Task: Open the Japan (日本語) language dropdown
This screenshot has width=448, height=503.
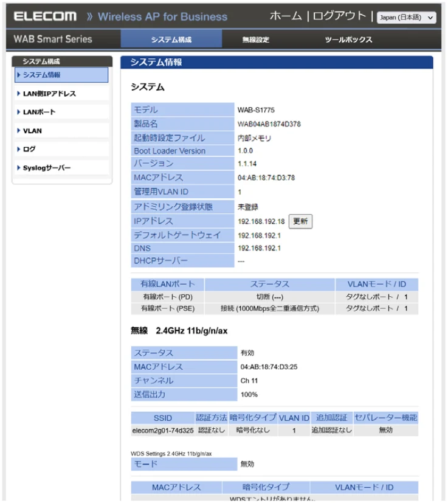Action: click(x=406, y=17)
